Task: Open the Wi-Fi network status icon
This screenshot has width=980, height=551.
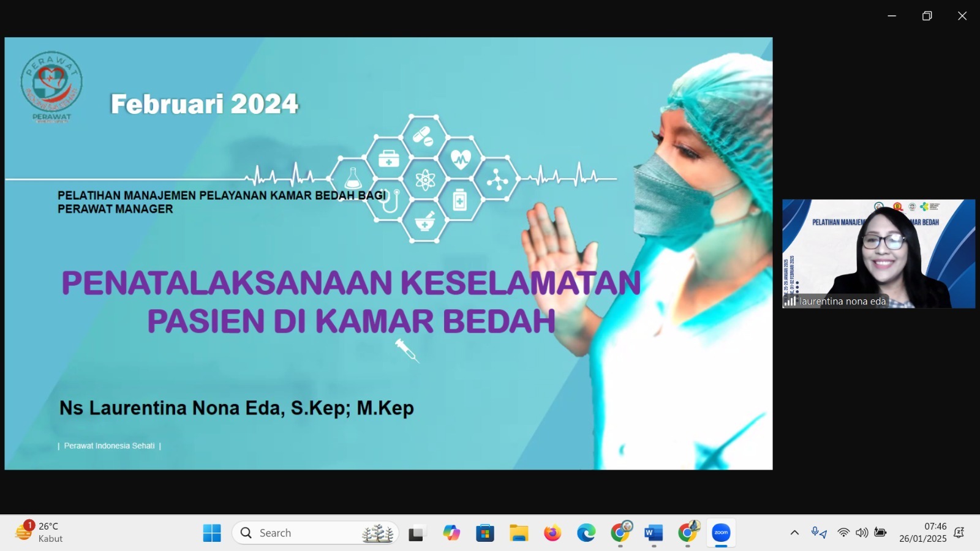Action: tap(843, 533)
